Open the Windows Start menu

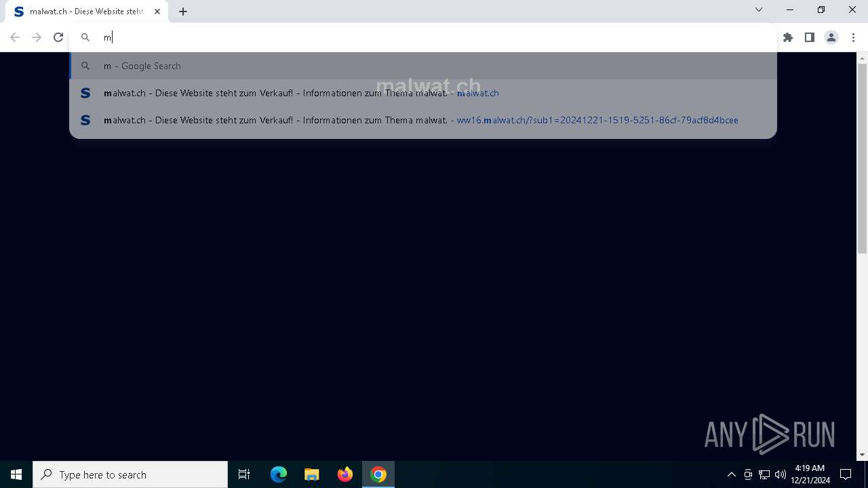(16, 474)
